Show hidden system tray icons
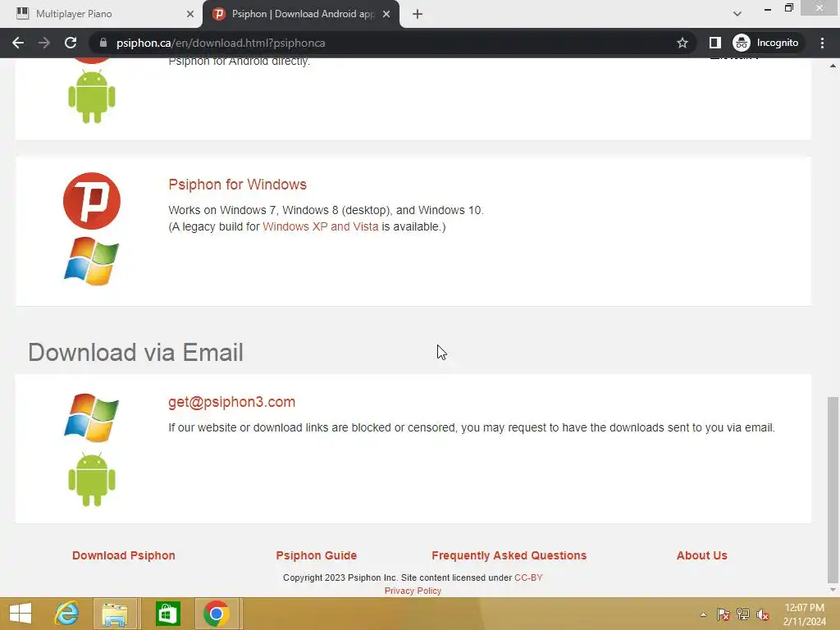Image resolution: width=840 pixels, height=630 pixels. click(x=703, y=614)
